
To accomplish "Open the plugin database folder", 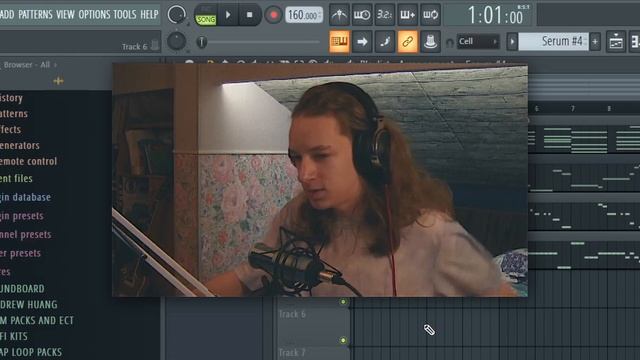I will [x=25, y=197].
